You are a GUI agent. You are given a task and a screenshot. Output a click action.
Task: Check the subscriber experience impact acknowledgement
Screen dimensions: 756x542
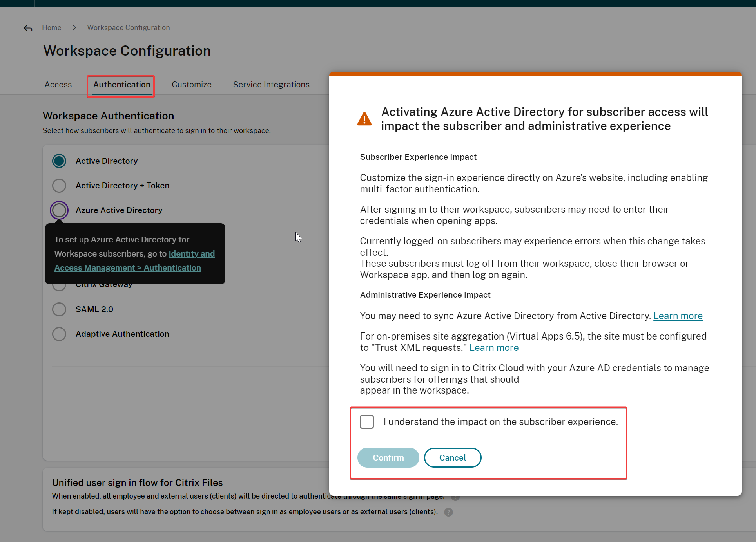coord(366,422)
